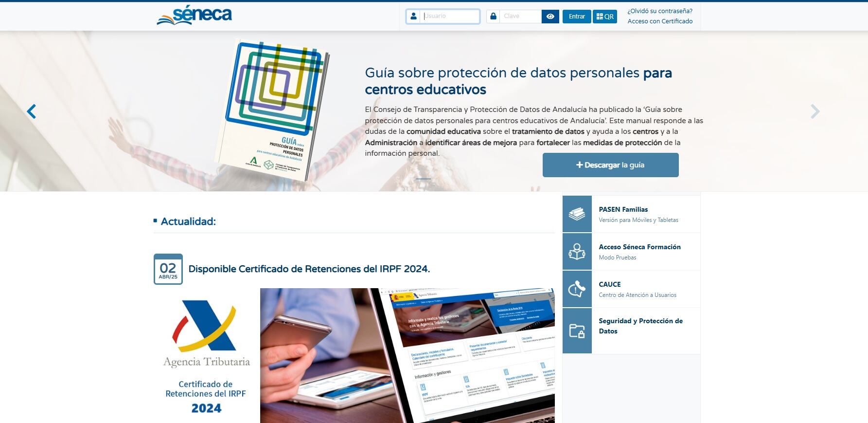The image size is (868, 423).
Task: Open QR code login
Action: coord(604,17)
